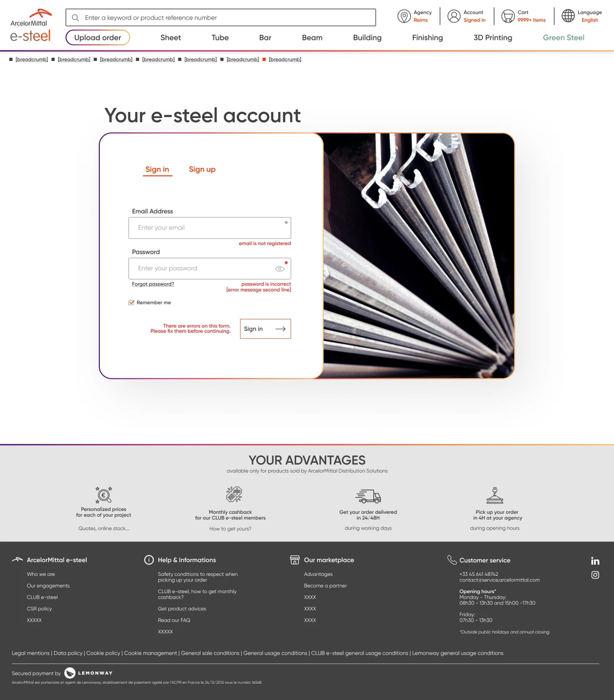Switch to the Sign in tab
The height and width of the screenshot is (700, 614).
(157, 169)
